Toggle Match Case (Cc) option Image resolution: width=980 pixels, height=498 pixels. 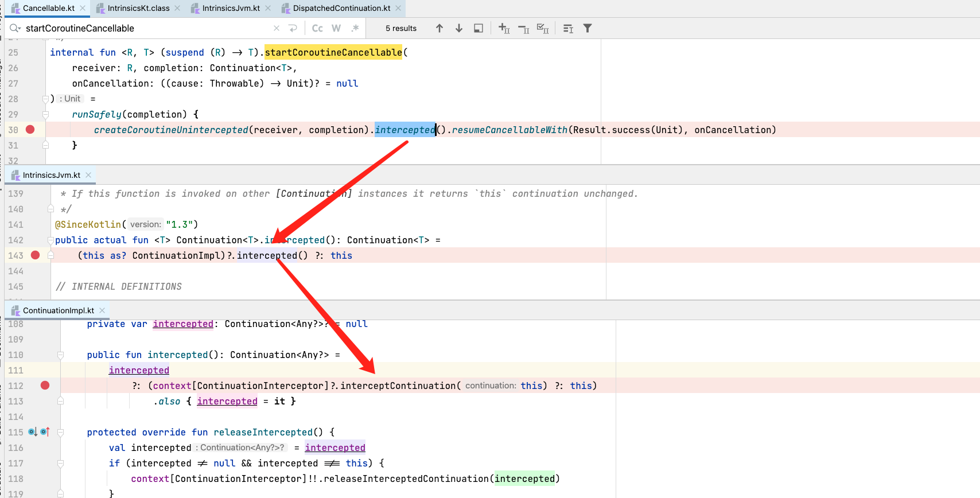pyautogui.click(x=317, y=28)
